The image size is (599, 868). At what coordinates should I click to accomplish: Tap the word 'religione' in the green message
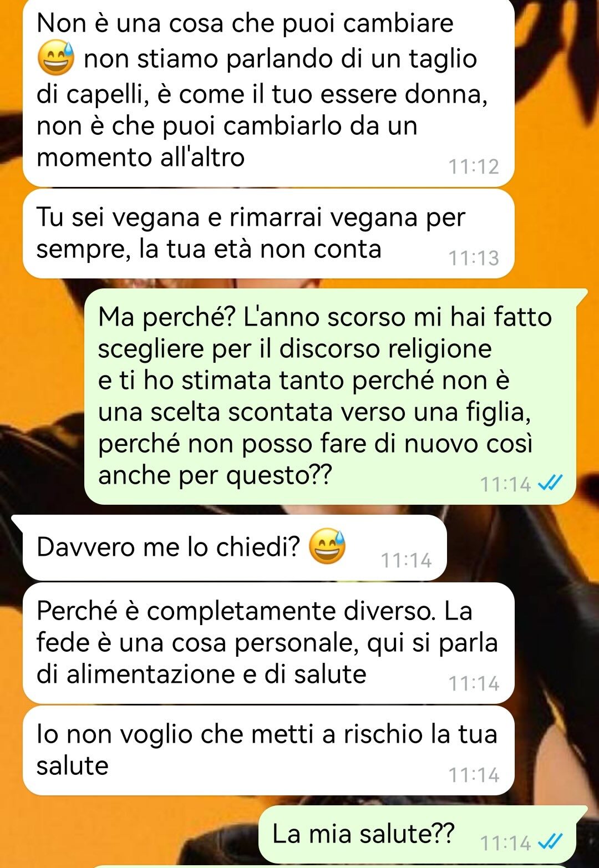coord(439,349)
